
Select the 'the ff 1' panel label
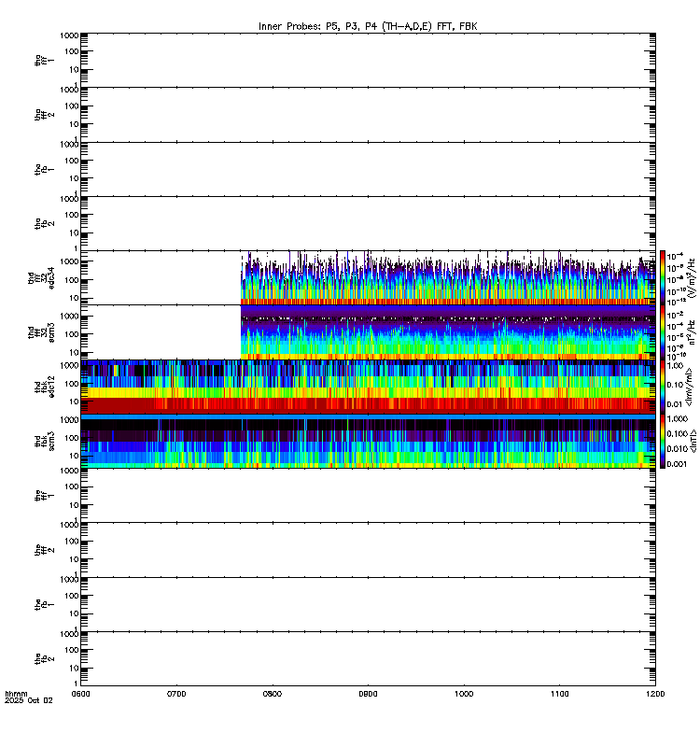tap(44, 496)
